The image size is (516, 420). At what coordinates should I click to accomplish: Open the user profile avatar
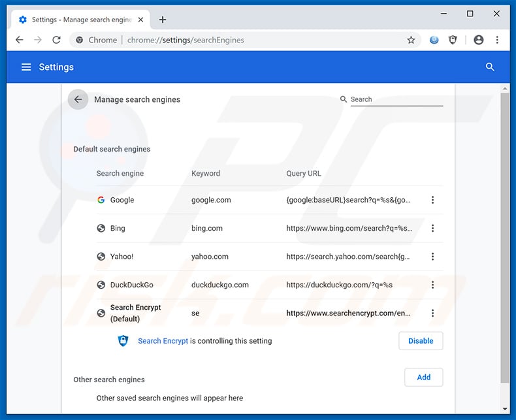coord(479,40)
